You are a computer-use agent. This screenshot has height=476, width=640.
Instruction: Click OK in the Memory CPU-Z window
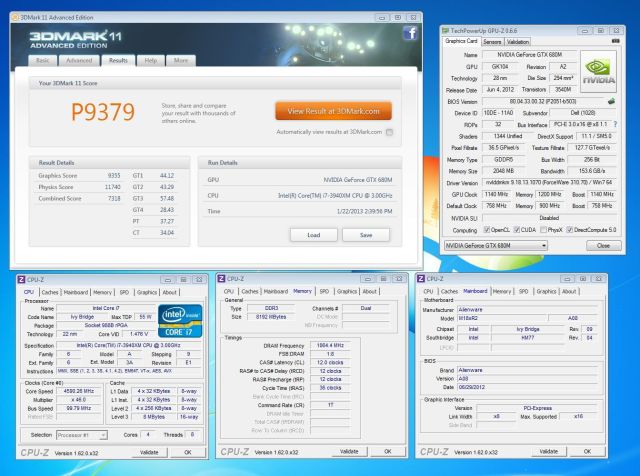(x=388, y=452)
